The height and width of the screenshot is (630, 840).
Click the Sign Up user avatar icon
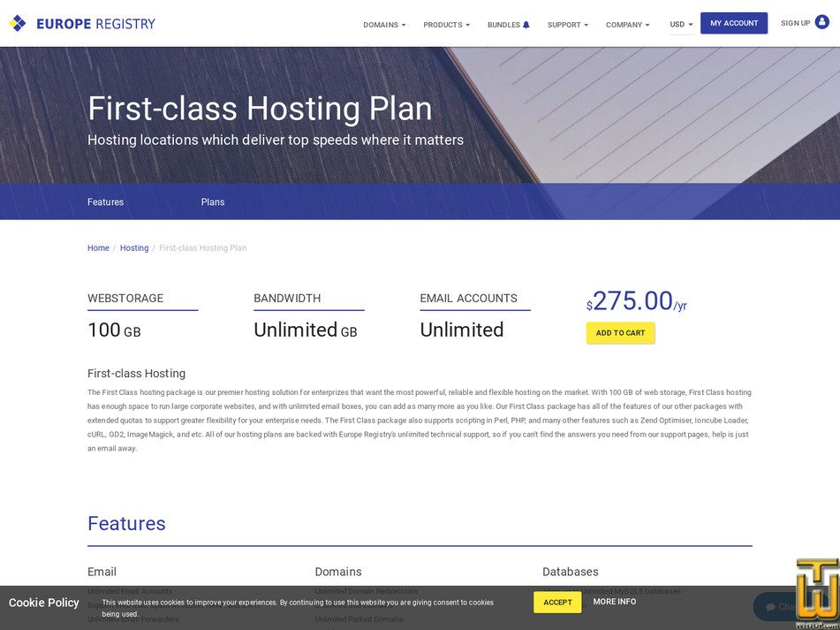coord(821,22)
